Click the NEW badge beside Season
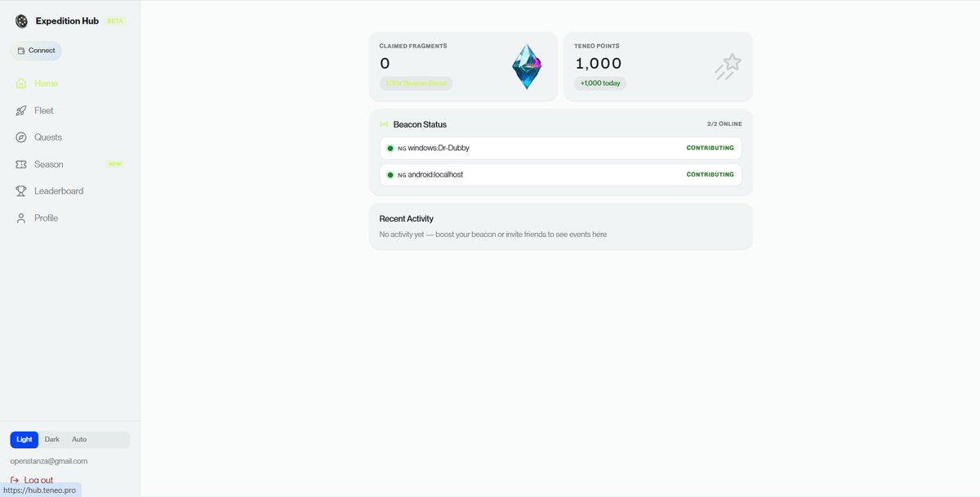Image resolution: width=980 pixels, height=497 pixels. pos(115,164)
